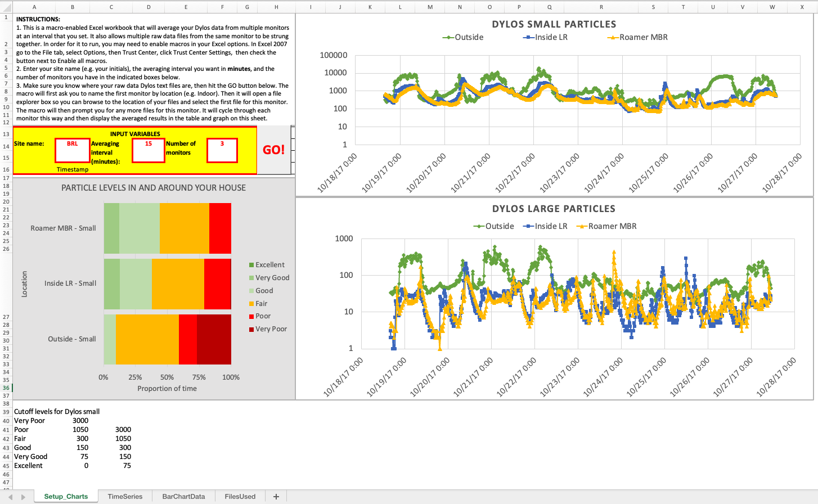
Task: Go to the previous sheet with left arrow
Action: coord(10,497)
